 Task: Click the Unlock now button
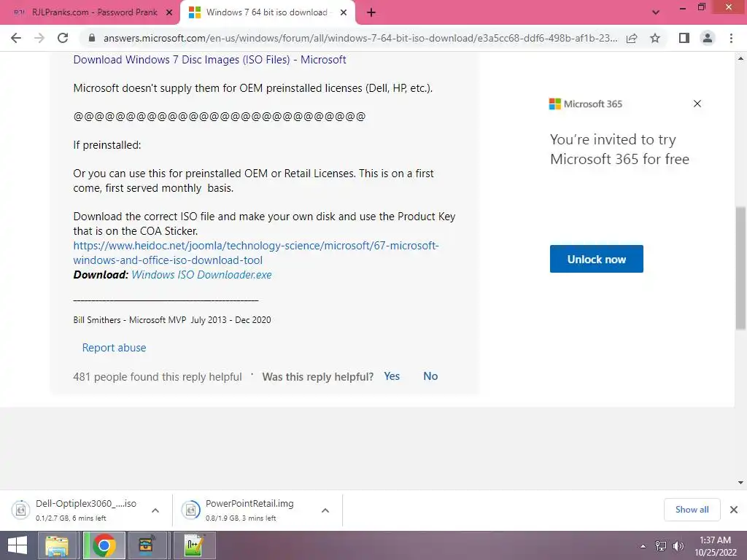597,259
